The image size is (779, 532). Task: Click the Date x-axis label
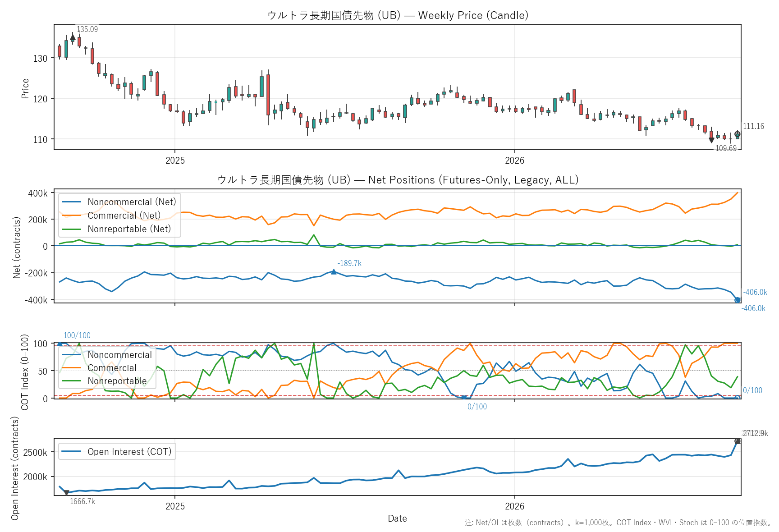coord(398,518)
